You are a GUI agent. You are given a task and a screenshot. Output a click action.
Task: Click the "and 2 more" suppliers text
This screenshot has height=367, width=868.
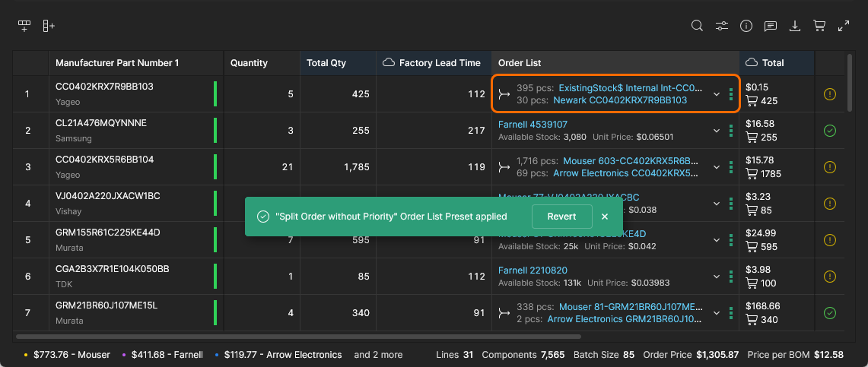click(378, 355)
